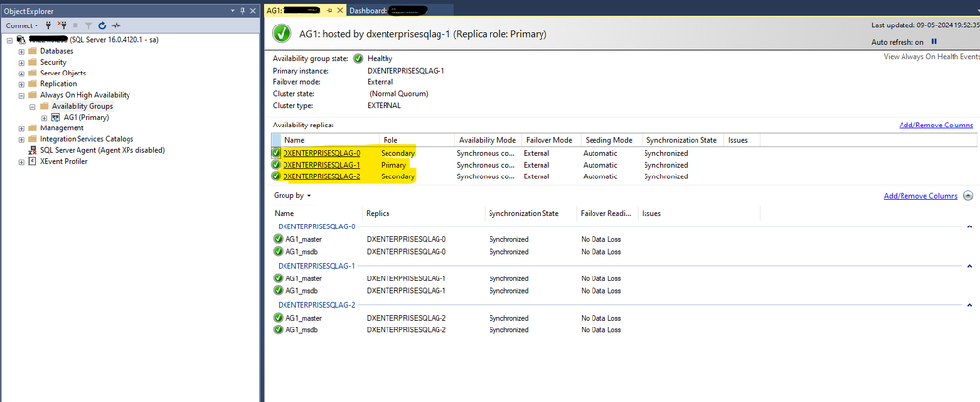Expand the AG1 (Primary) node
980x402 pixels.
tap(44, 118)
